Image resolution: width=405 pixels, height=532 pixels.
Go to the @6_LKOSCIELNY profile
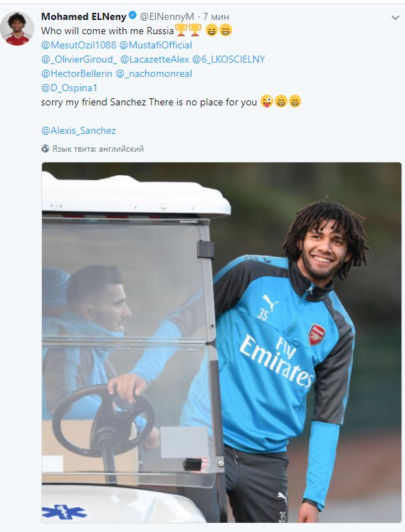pyautogui.click(x=228, y=59)
